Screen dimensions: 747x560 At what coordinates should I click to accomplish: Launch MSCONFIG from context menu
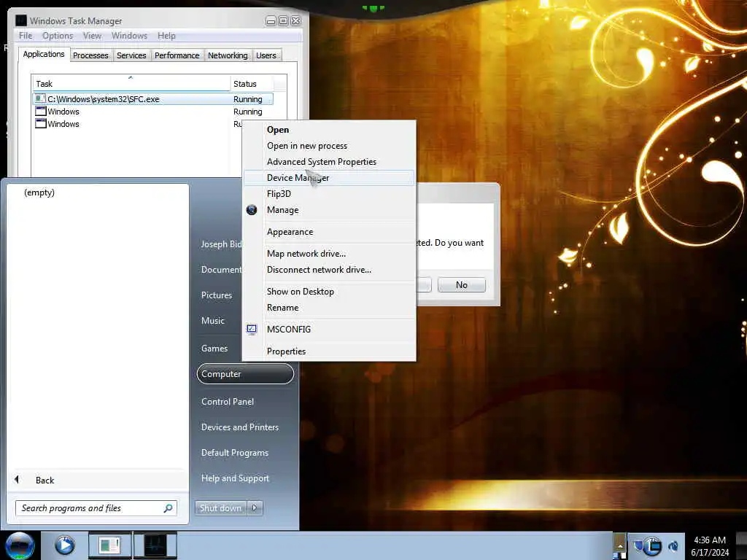(x=329, y=329)
